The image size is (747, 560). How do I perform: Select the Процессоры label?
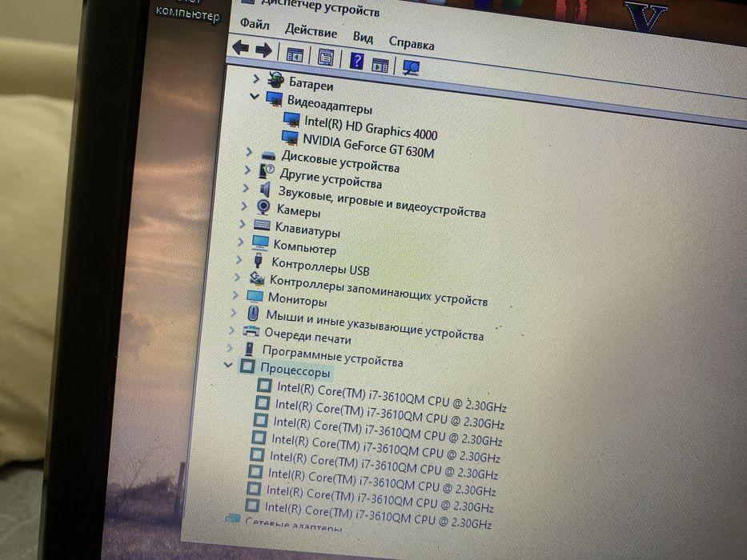295,370
